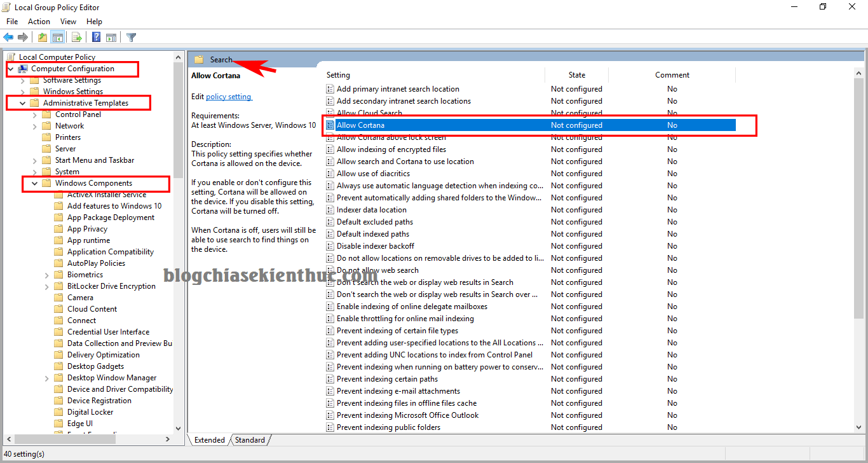Click the Export List toolbar icon

point(76,38)
